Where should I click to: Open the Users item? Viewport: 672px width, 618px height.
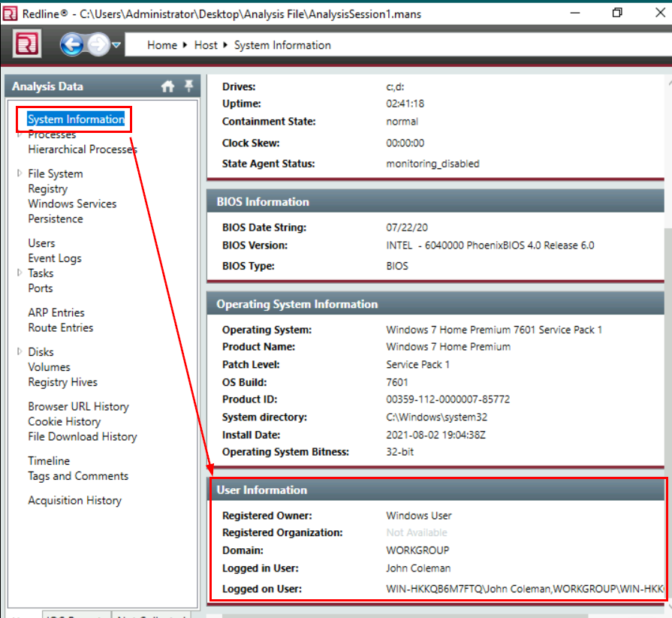[41, 243]
